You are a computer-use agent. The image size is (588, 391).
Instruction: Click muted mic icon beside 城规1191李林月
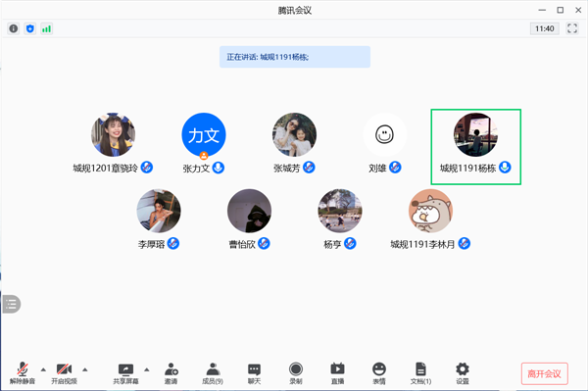pos(465,243)
